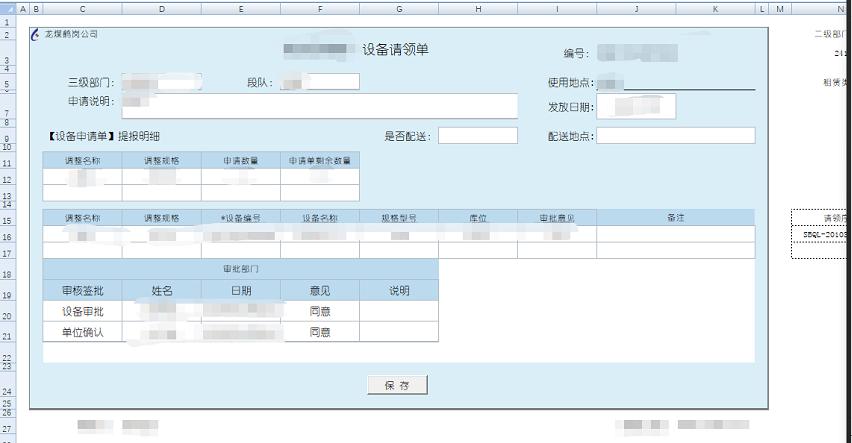Screen dimensions: 852x443
Task: Click the 说明 cell of 设备审批 row
Action: tap(399, 311)
